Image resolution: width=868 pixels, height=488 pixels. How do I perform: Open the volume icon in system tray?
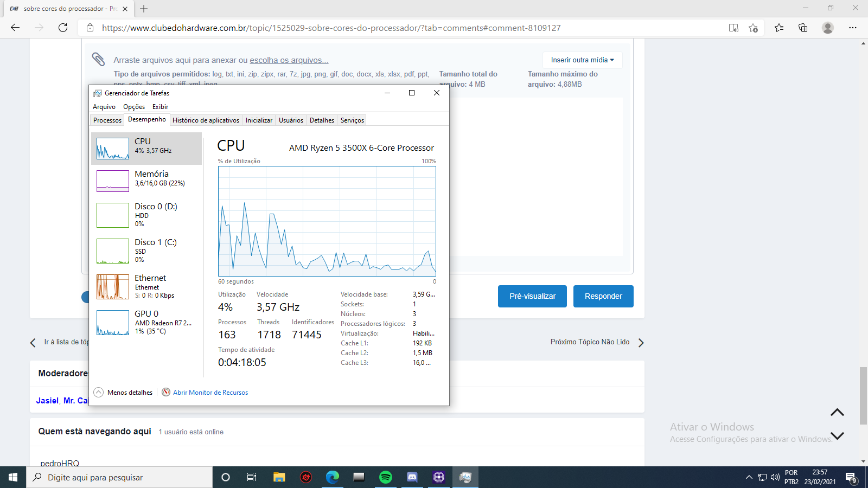point(775,477)
